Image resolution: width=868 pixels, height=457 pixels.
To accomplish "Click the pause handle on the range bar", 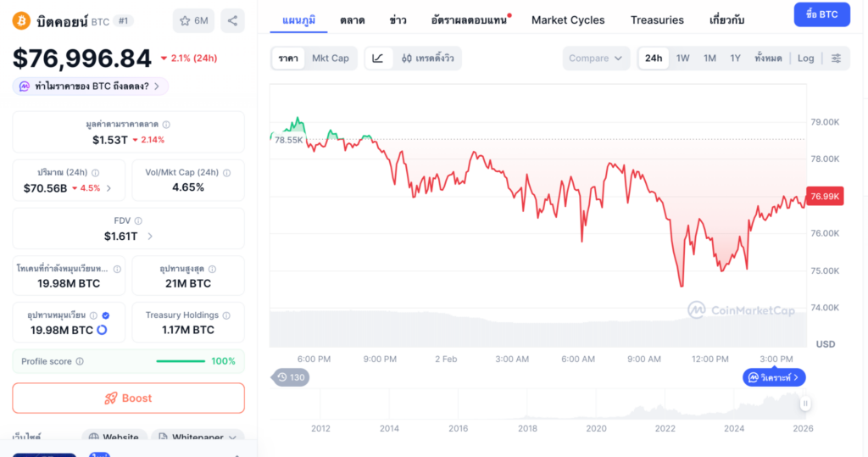I will pyautogui.click(x=805, y=404).
